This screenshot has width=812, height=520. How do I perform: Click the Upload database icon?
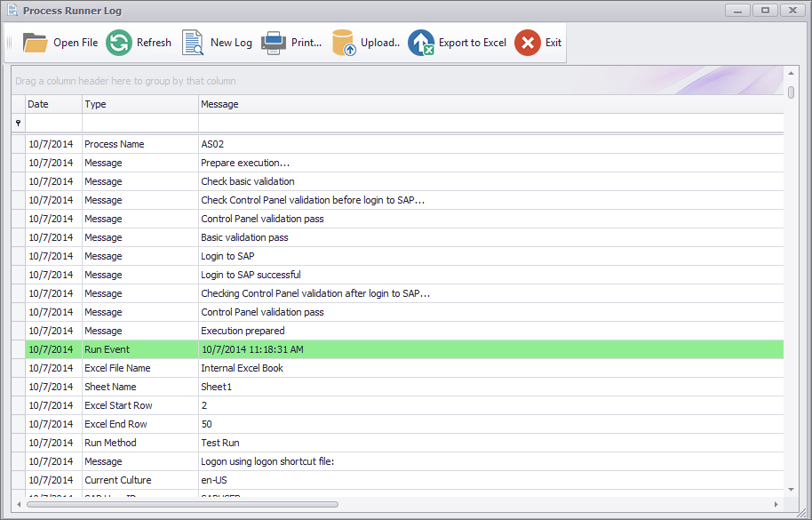[x=344, y=43]
